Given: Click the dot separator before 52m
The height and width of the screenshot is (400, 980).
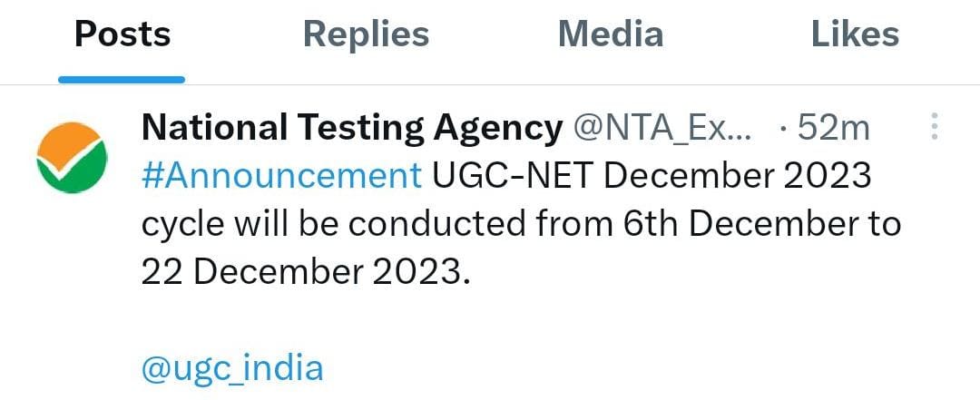Looking at the screenshot, I should click(x=783, y=129).
